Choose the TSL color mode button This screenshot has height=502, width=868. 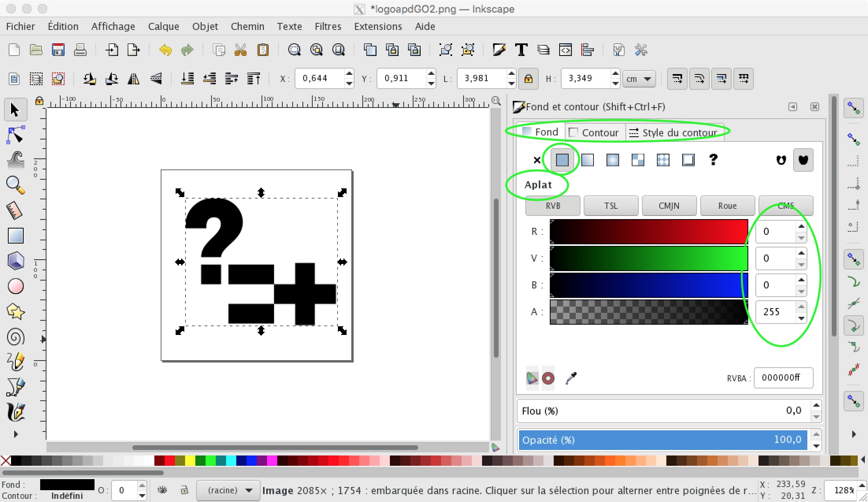611,206
